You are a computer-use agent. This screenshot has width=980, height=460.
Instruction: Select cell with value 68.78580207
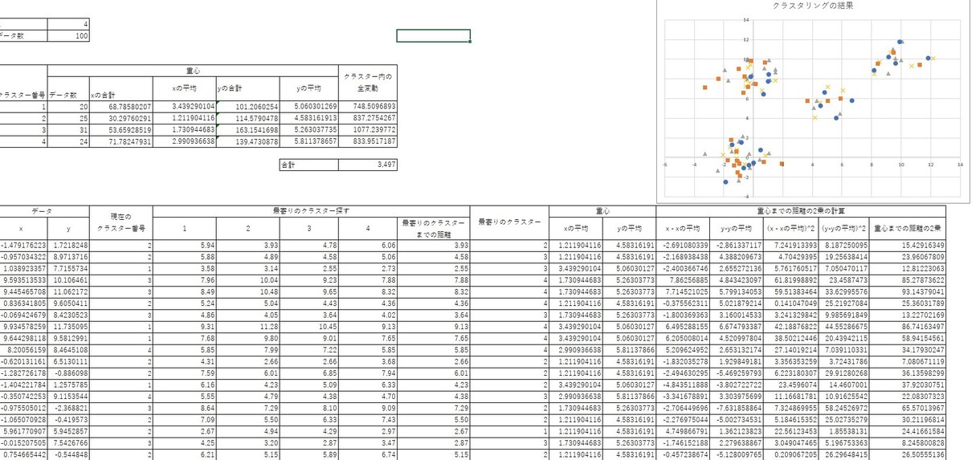click(x=121, y=106)
